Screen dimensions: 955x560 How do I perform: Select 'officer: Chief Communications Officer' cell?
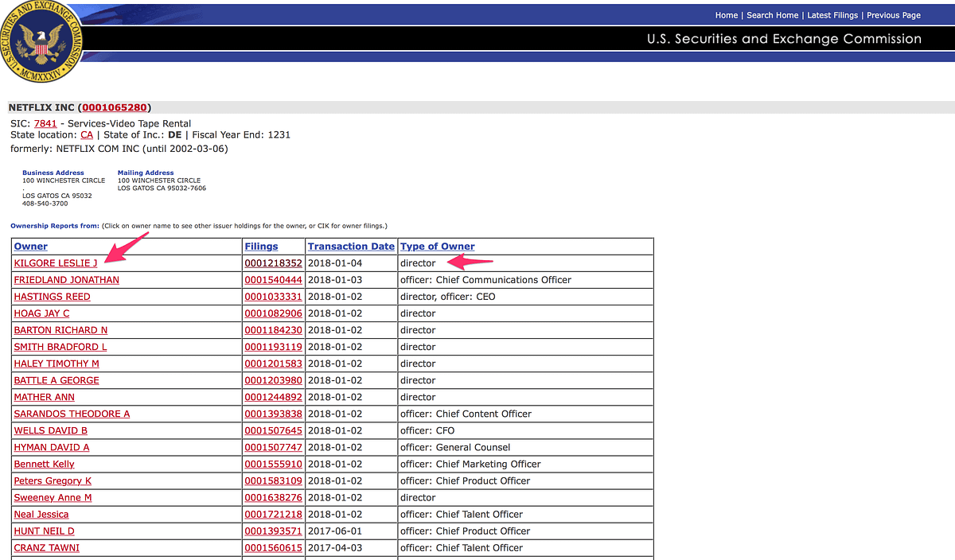pos(525,280)
